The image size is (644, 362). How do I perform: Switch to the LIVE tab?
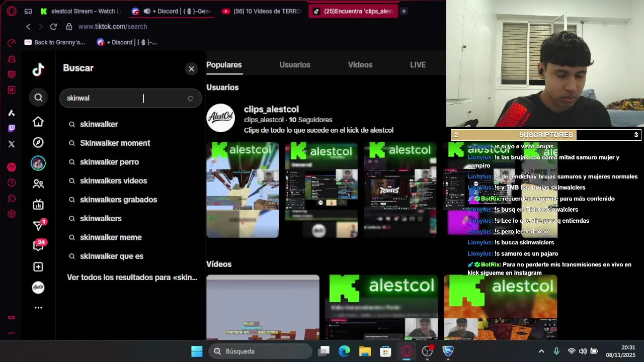(x=418, y=65)
